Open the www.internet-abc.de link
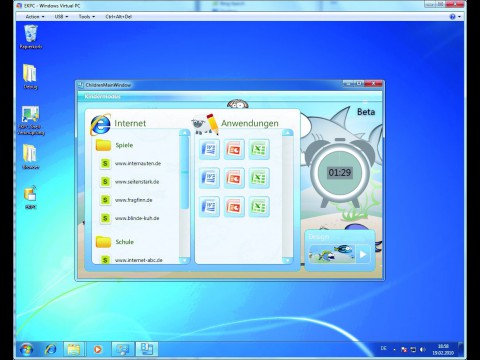This screenshot has width=480, height=360. [x=139, y=260]
